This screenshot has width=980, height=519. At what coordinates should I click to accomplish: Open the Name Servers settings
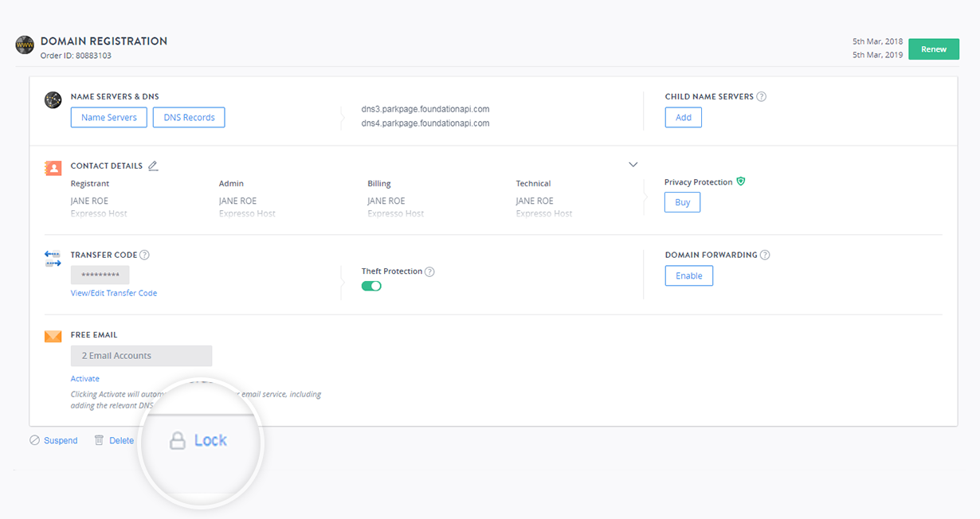(109, 118)
